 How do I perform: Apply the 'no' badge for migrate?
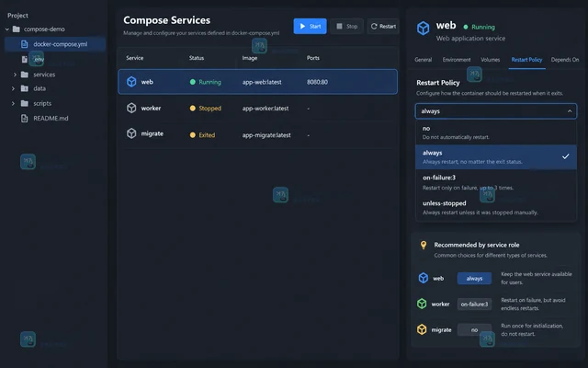point(474,329)
